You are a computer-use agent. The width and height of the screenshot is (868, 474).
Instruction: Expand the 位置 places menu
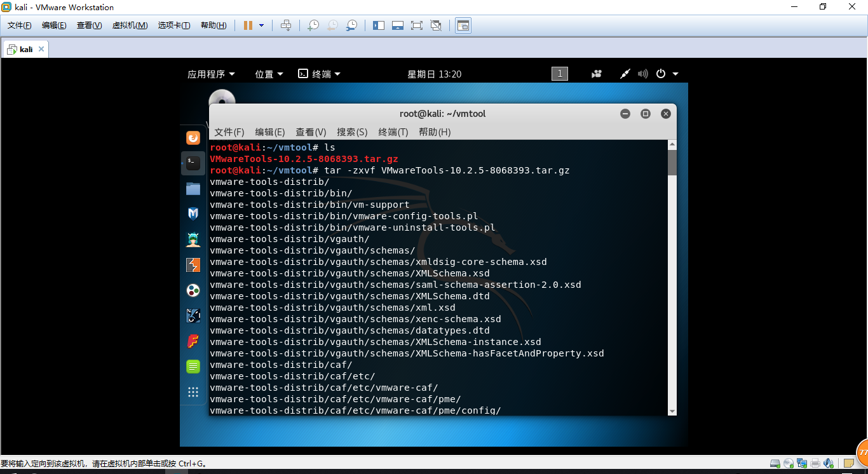[269, 74]
